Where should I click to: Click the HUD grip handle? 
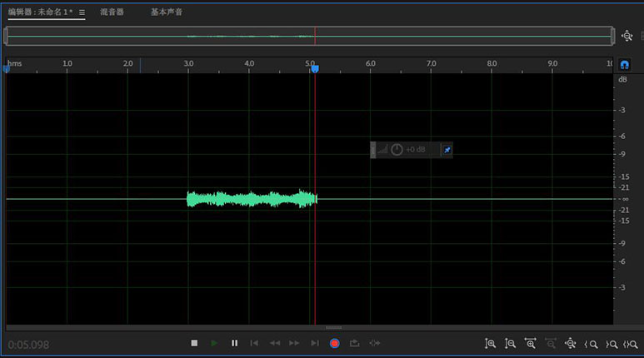pos(373,150)
